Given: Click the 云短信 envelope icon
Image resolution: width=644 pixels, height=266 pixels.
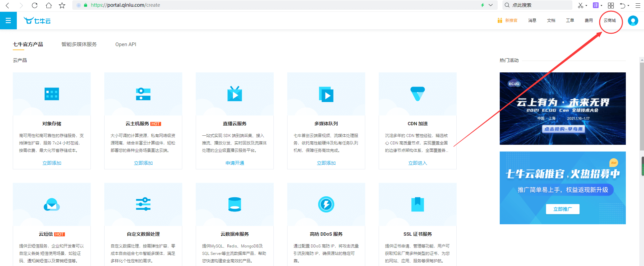Looking at the screenshot, I should [52, 204].
